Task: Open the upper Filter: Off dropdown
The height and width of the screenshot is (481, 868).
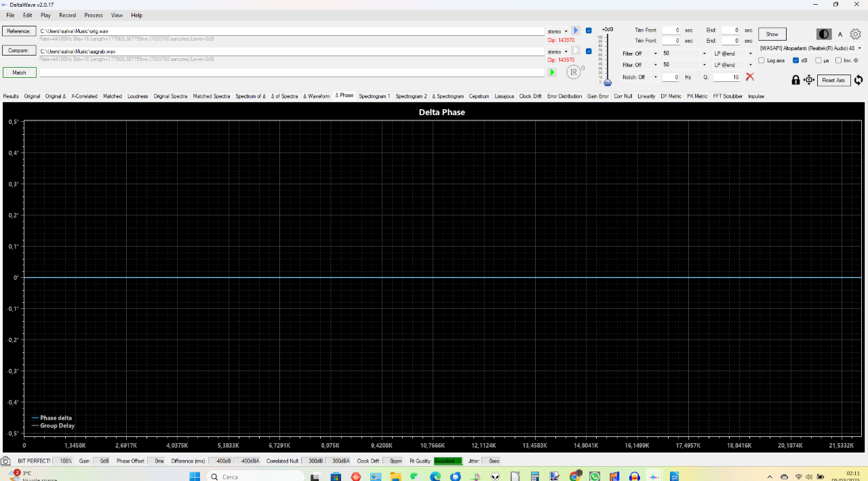Action: 640,54
